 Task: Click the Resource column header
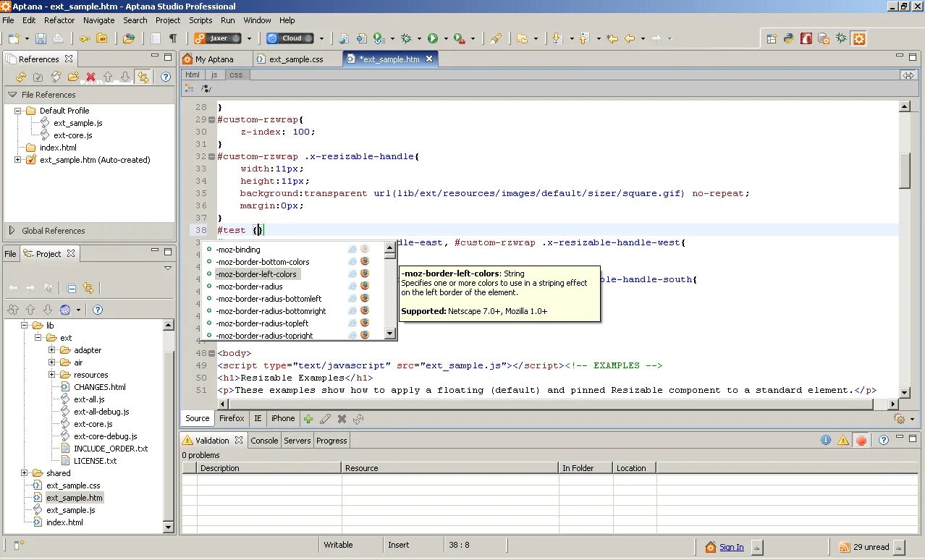coord(449,468)
